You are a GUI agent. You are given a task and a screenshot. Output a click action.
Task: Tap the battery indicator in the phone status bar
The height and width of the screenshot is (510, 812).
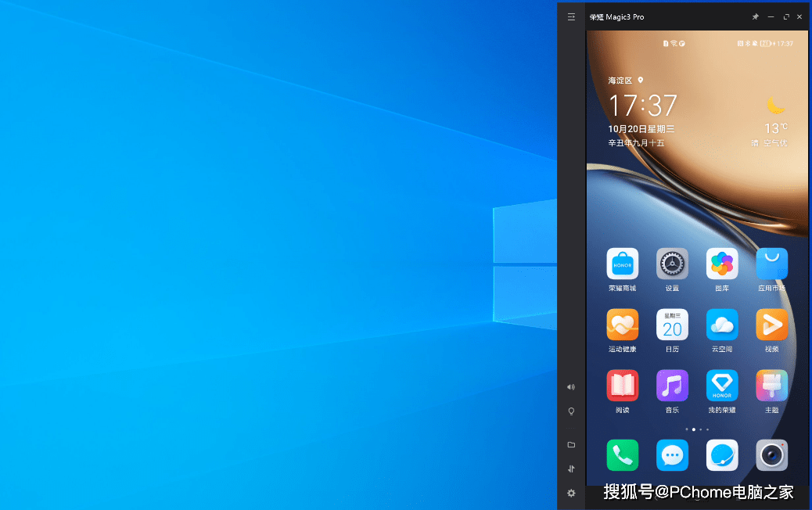click(x=766, y=44)
